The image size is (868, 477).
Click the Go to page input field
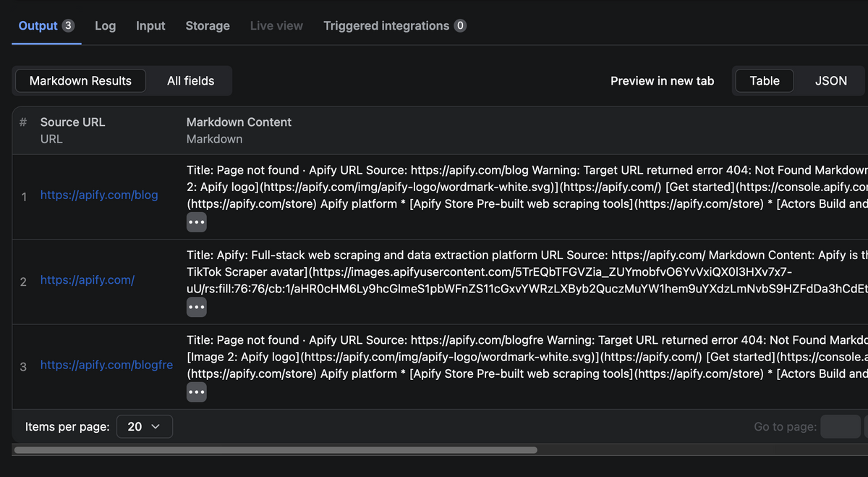point(841,426)
